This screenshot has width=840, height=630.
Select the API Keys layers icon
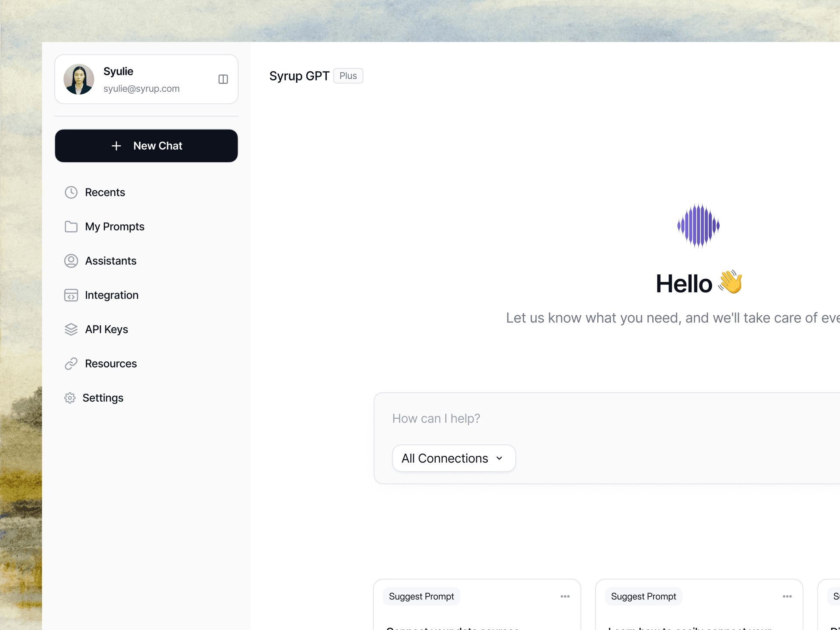click(71, 329)
